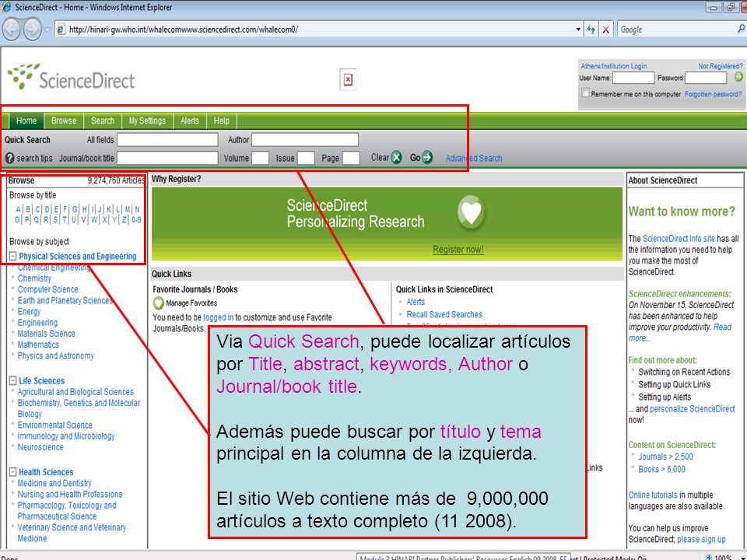The width and height of the screenshot is (747, 560).
Task: Toggle Remember me on this computer checkbox
Action: click(585, 93)
